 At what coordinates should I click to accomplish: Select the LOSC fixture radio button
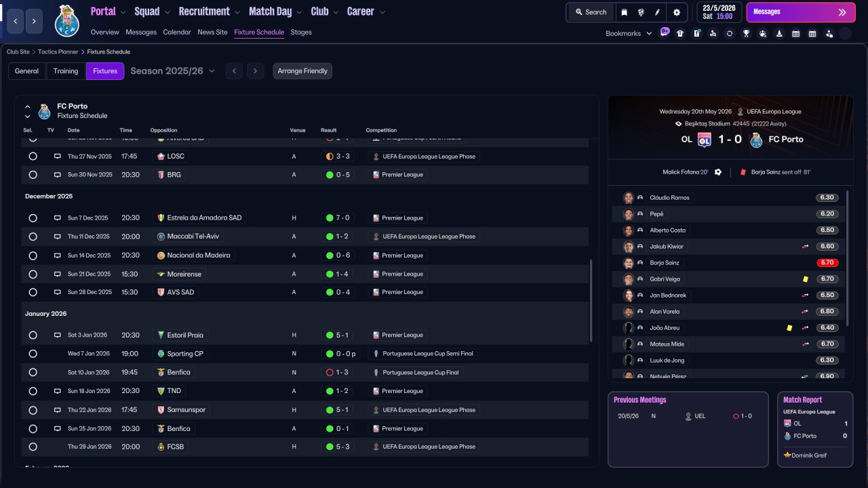pyautogui.click(x=33, y=156)
